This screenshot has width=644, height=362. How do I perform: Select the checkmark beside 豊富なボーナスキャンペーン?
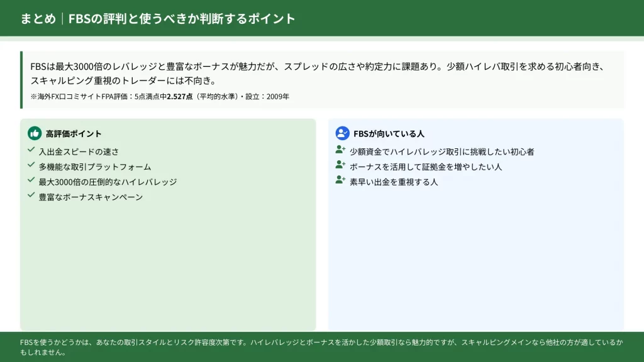pos(31,195)
